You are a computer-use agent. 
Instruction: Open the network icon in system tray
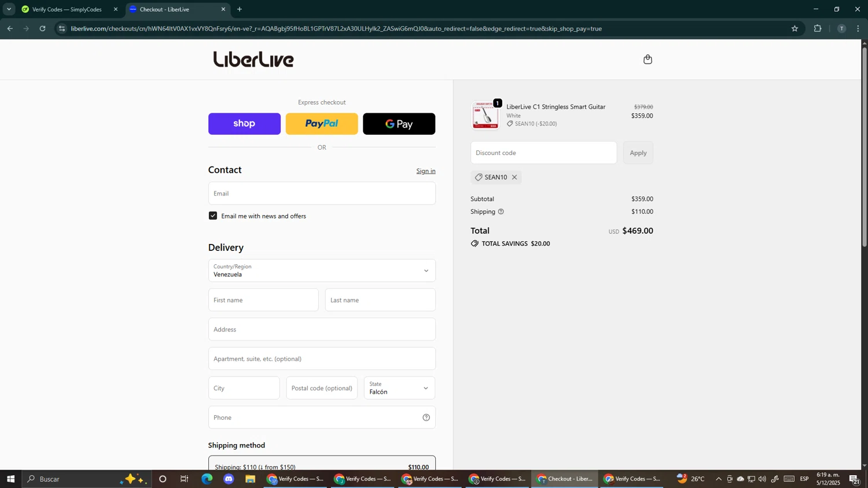coord(751,479)
